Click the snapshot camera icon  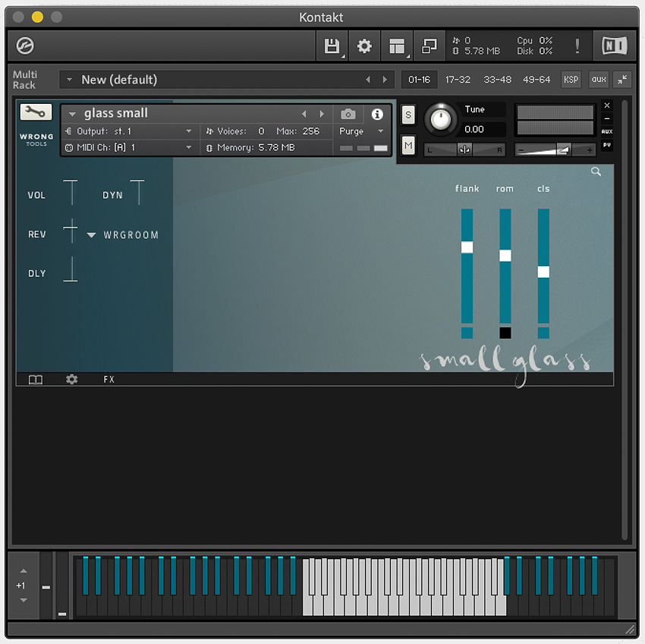point(348,114)
